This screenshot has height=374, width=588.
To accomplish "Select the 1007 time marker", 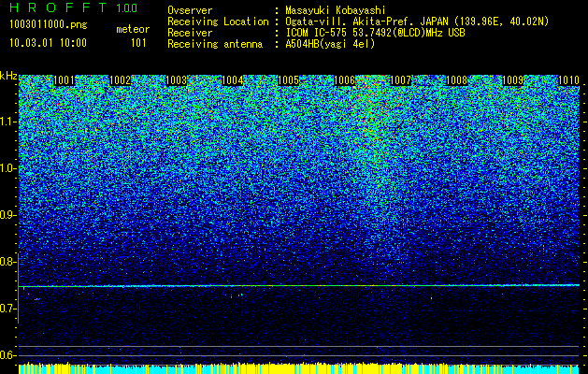I will click(400, 80).
